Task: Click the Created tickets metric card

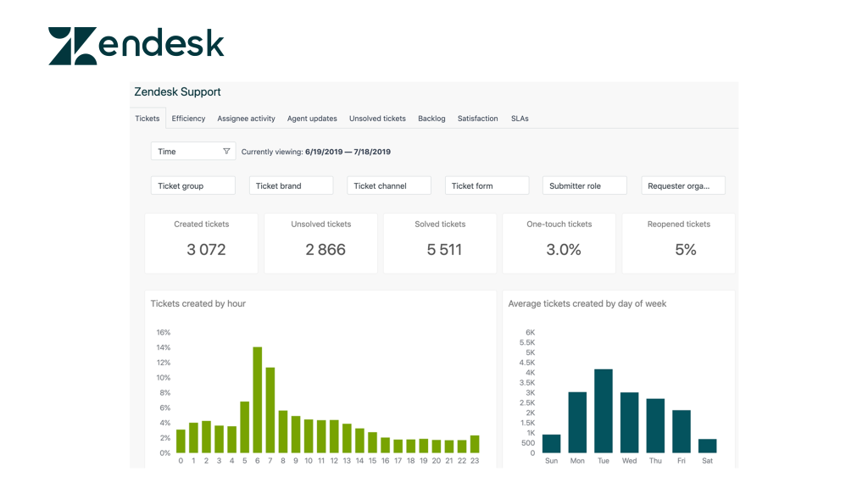Action: tap(202, 243)
